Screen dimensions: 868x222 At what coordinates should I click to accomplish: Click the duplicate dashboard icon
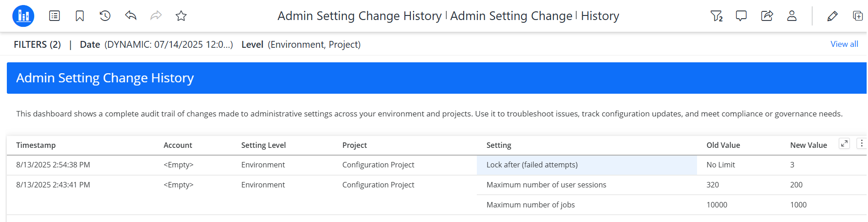858,16
